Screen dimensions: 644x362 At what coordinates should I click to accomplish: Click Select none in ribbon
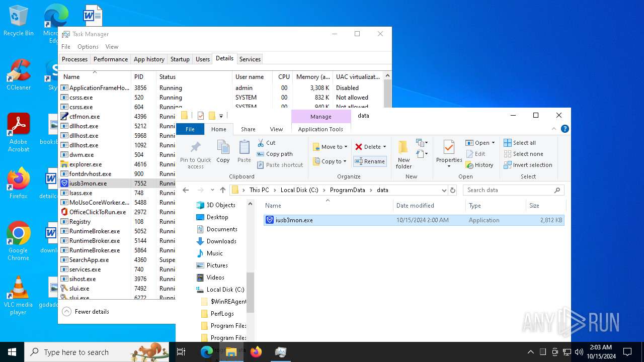[523, 154]
